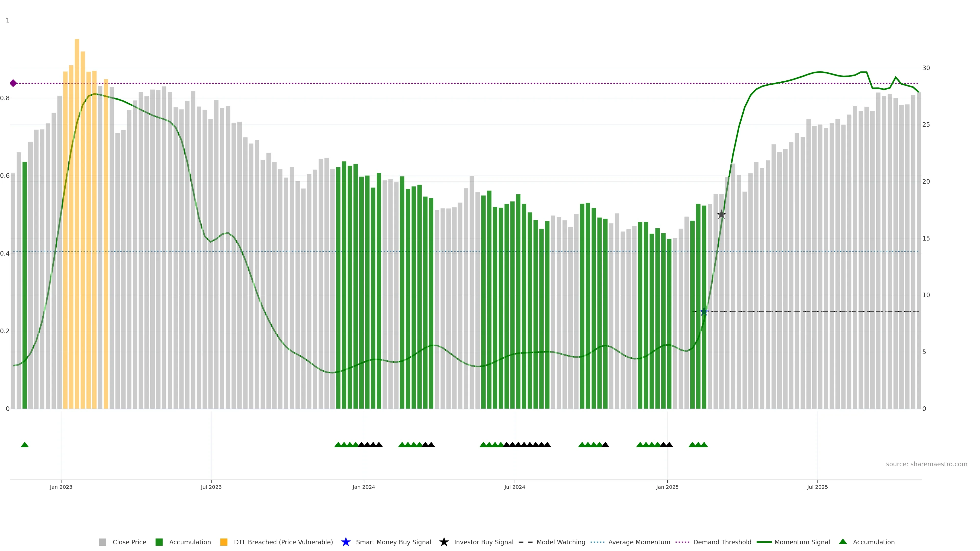Click the lone green accumulation triangle near Jan 2023
The image size is (980, 551).
(25, 445)
